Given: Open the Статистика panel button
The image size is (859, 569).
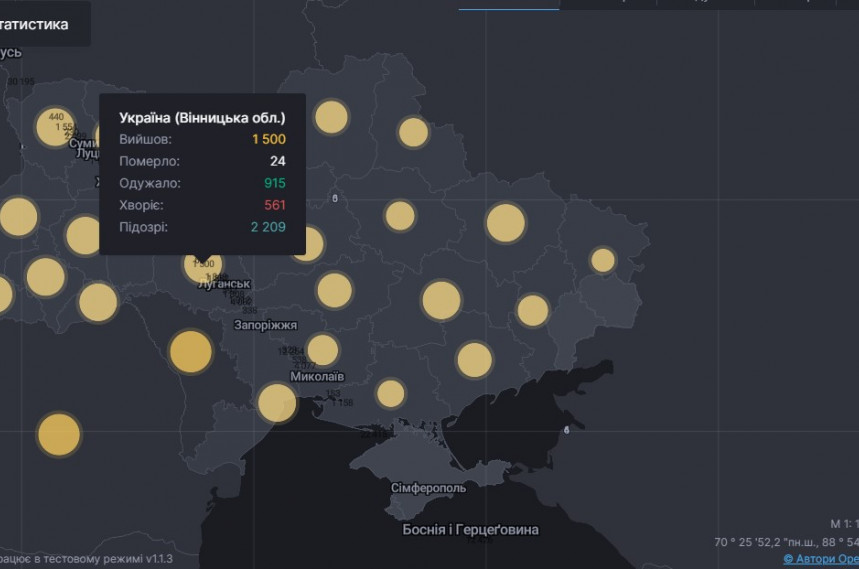Looking at the screenshot, I should [40, 24].
